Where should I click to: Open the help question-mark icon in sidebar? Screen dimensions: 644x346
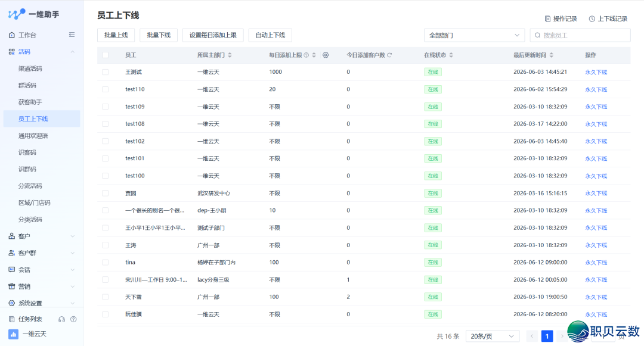pyautogui.click(x=73, y=319)
